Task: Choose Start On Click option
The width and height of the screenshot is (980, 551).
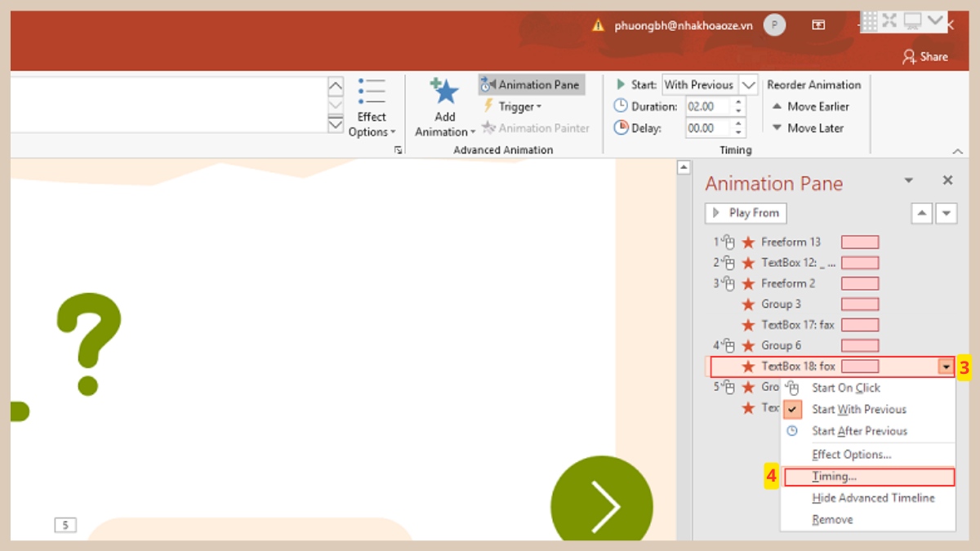Action: [845, 388]
